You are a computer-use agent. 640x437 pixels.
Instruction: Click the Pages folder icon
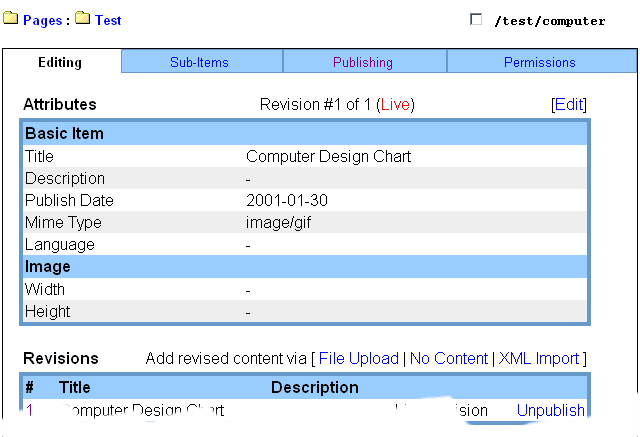[x=11, y=18]
